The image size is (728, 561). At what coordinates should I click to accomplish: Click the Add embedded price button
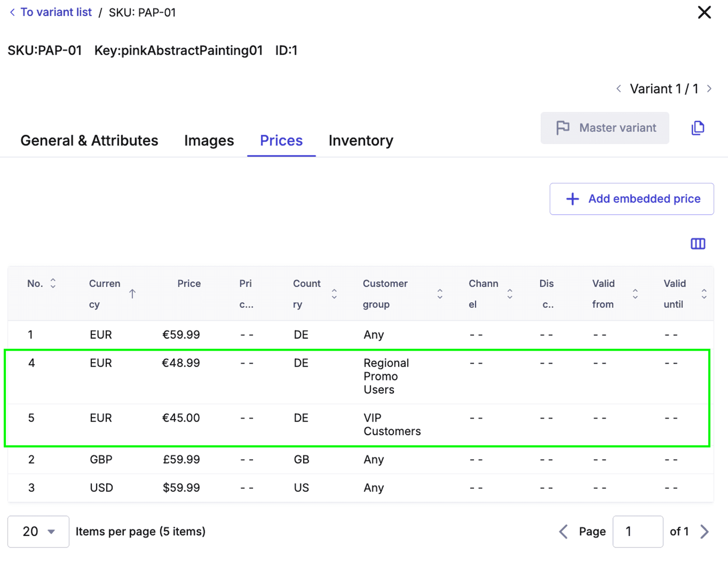[x=631, y=199]
